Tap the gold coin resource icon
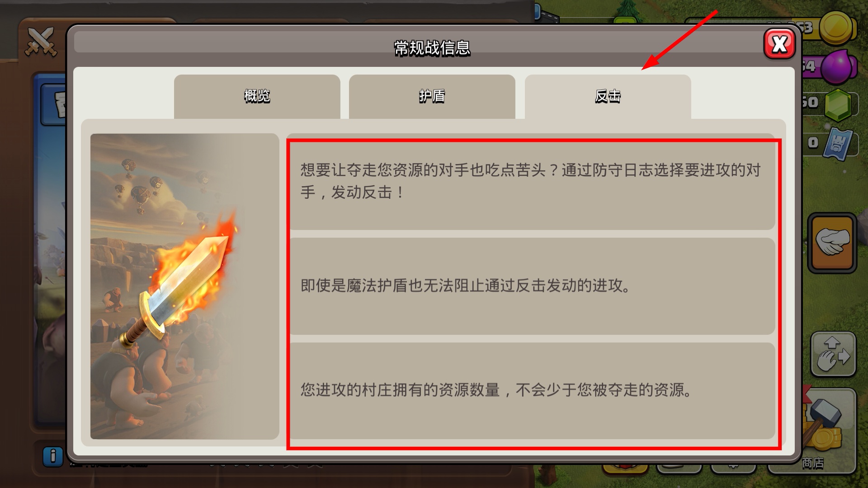The height and width of the screenshot is (488, 868). 836,28
